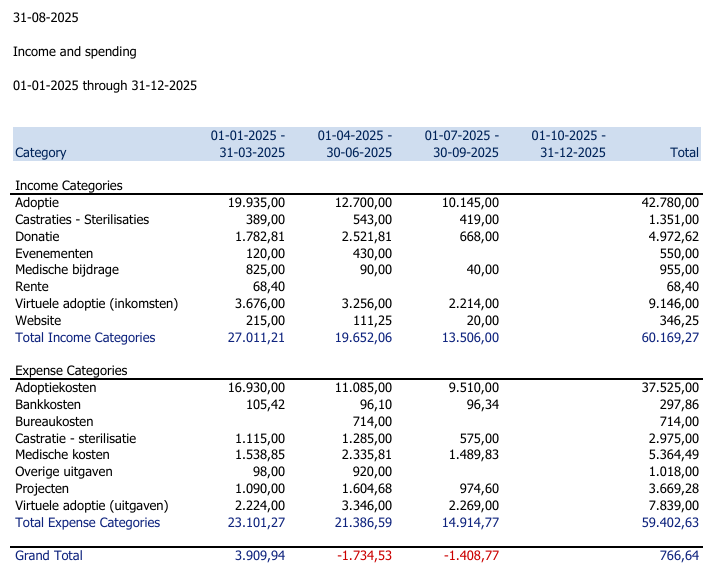This screenshot has height=575, width=715.
Task: Click Castratie sterilisatie total 2.975,00
Action: click(x=674, y=438)
